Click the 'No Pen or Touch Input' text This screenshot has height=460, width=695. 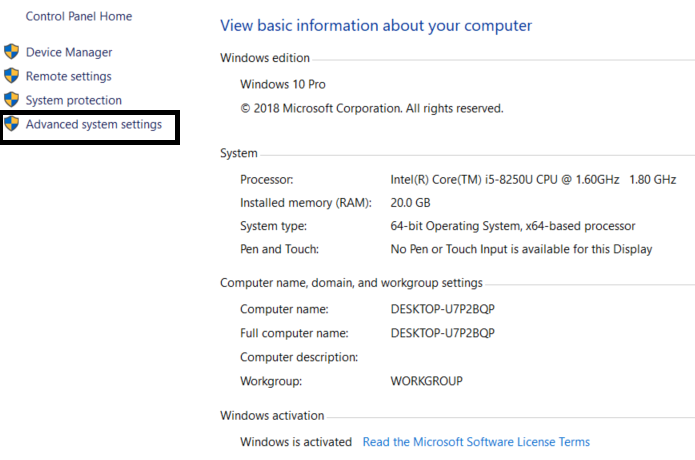pyautogui.click(x=521, y=249)
